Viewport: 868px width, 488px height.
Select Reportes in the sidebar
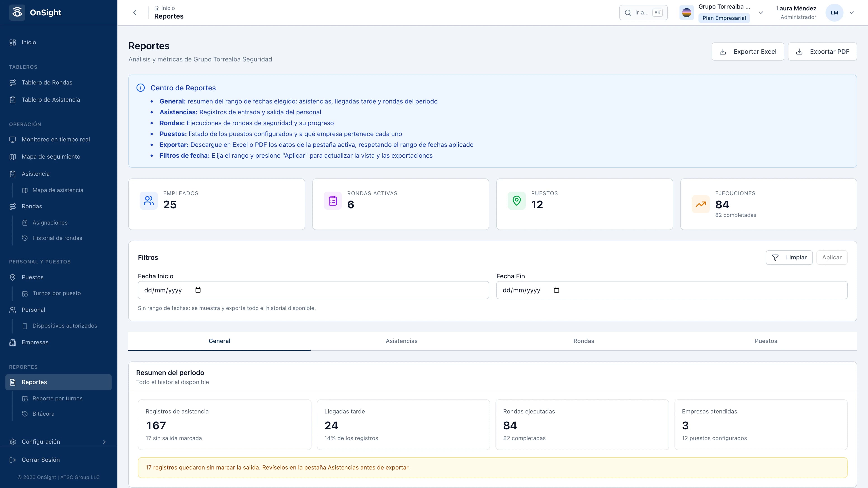58,382
